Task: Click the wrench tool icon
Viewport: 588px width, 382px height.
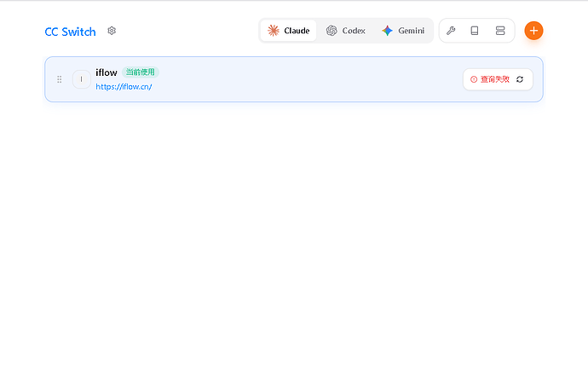Action: pyautogui.click(x=451, y=31)
